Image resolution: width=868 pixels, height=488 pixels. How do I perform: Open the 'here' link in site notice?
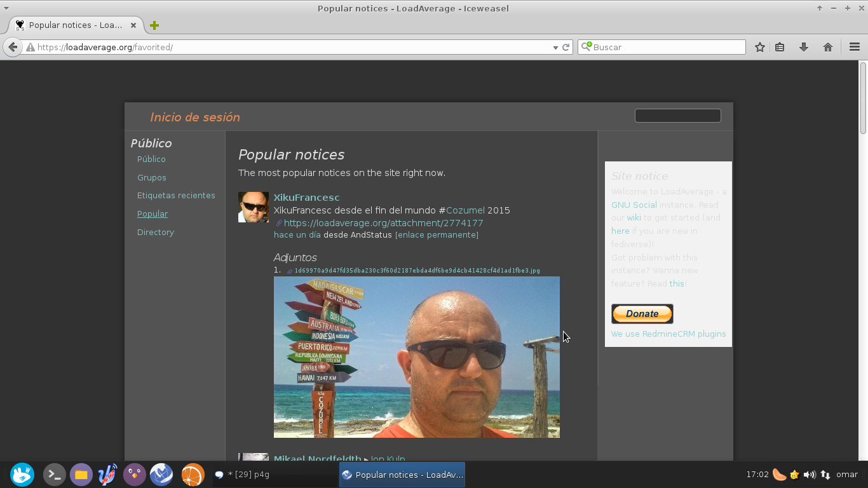[620, 231]
